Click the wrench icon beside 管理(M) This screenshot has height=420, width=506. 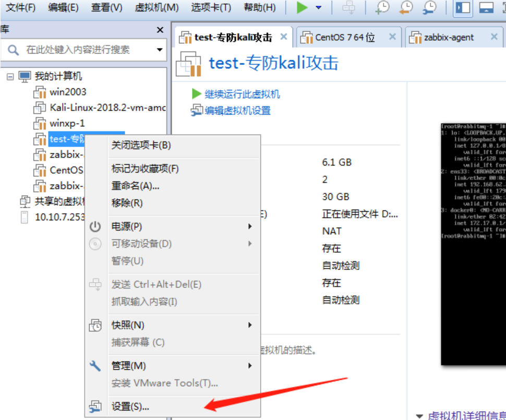pyautogui.click(x=95, y=366)
